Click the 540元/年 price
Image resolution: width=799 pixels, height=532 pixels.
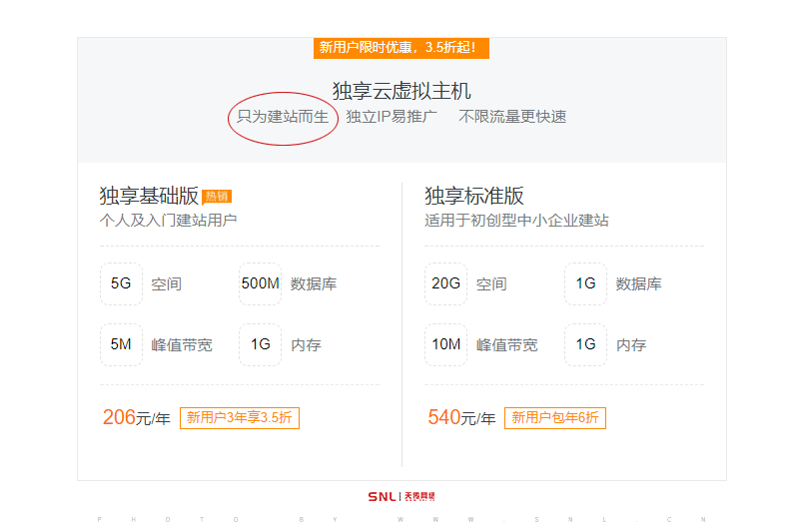[460, 418]
